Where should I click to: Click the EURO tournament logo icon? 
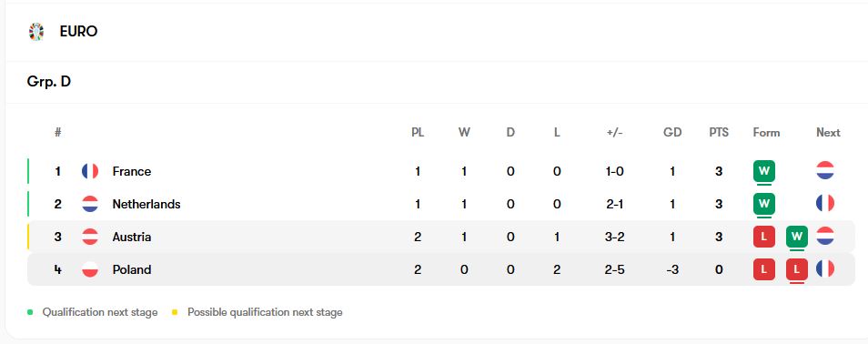pos(36,32)
